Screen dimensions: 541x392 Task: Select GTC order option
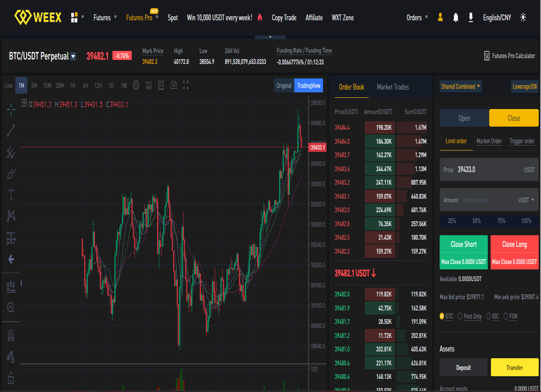click(446, 316)
